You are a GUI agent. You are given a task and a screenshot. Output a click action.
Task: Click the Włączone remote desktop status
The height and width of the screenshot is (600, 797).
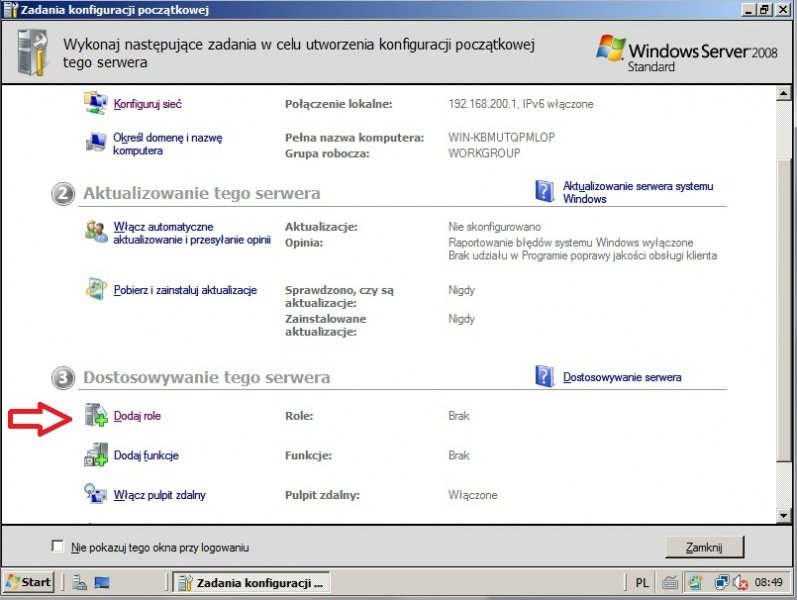coord(473,495)
